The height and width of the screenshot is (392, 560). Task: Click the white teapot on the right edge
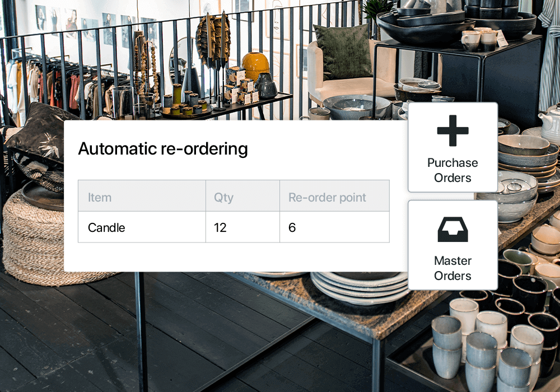(x=550, y=123)
